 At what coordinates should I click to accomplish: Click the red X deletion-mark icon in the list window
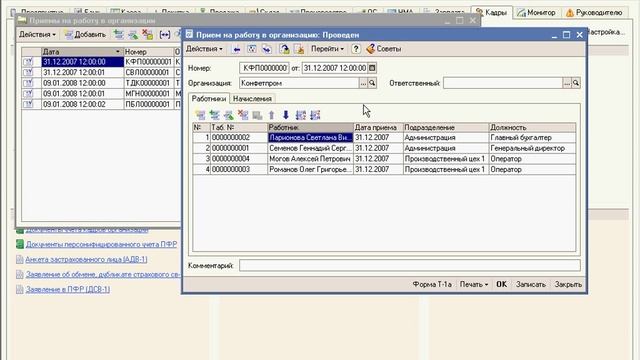(147, 35)
